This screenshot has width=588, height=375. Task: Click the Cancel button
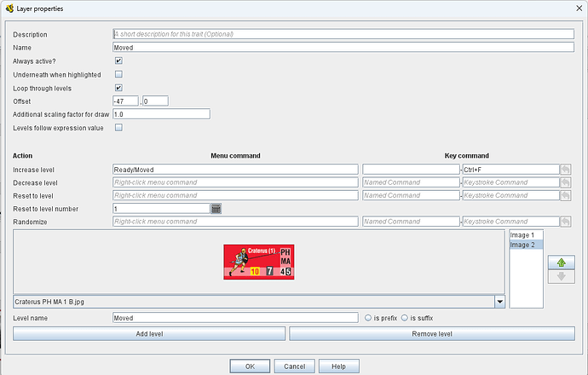coord(294,366)
